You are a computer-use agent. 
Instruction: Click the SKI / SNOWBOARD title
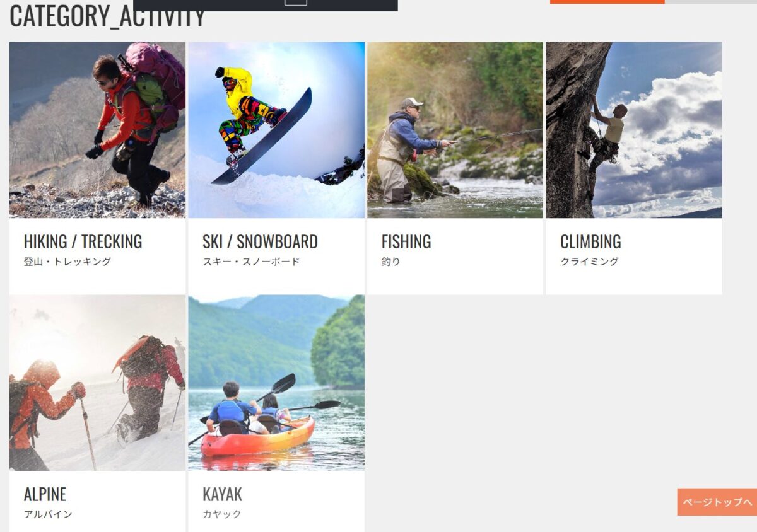click(260, 242)
